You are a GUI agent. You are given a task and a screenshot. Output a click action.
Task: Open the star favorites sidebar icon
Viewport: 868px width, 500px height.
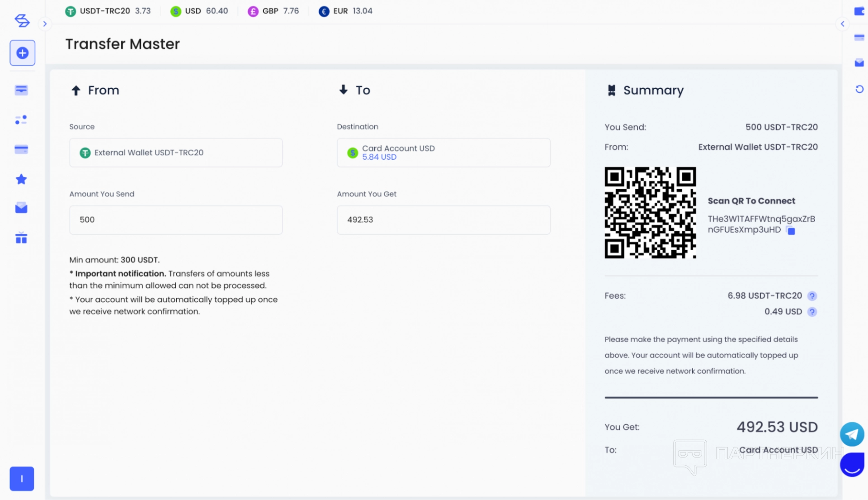[21, 179]
